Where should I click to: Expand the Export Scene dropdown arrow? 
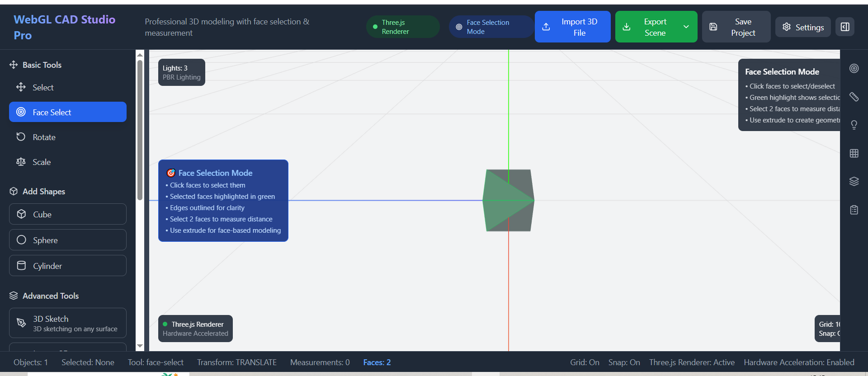pos(686,27)
